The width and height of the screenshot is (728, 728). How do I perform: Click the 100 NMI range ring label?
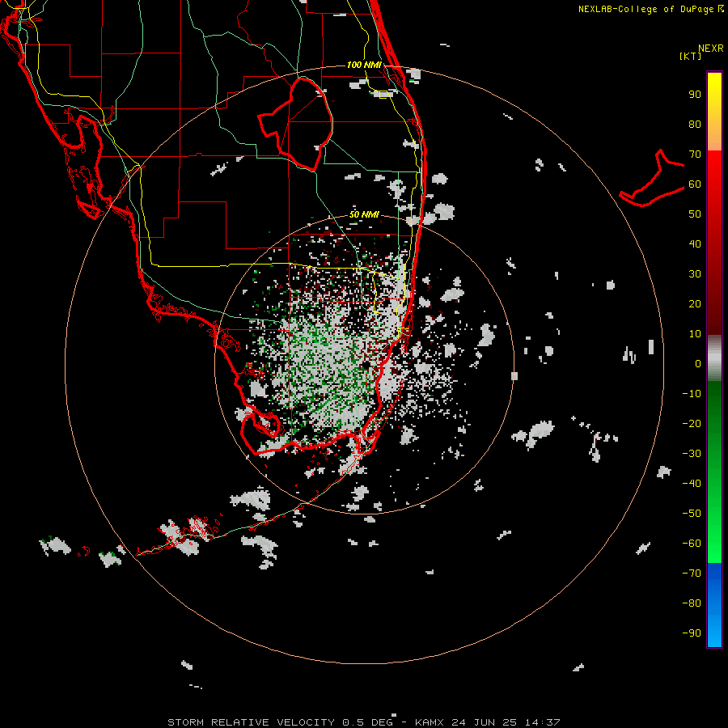(364, 65)
